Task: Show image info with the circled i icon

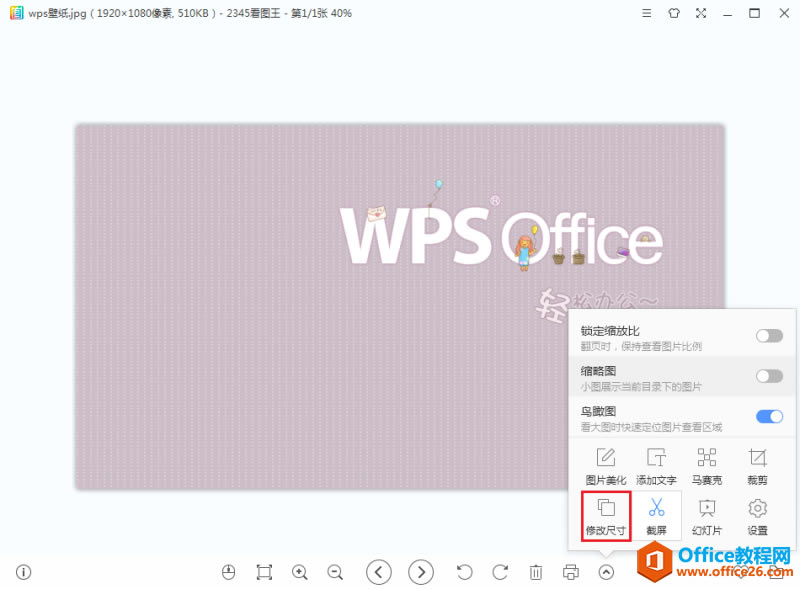Action: click(x=23, y=572)
